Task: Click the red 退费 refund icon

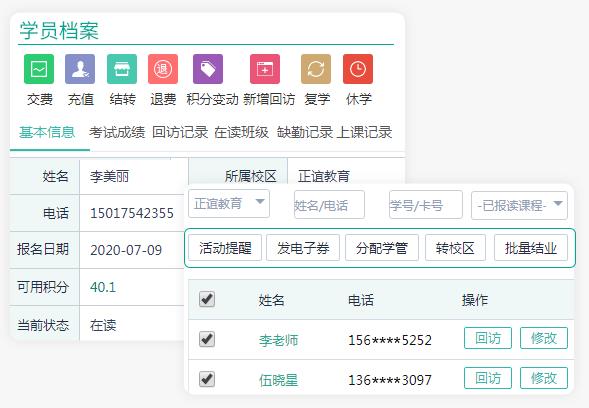Action: click(x=163, y=69)
